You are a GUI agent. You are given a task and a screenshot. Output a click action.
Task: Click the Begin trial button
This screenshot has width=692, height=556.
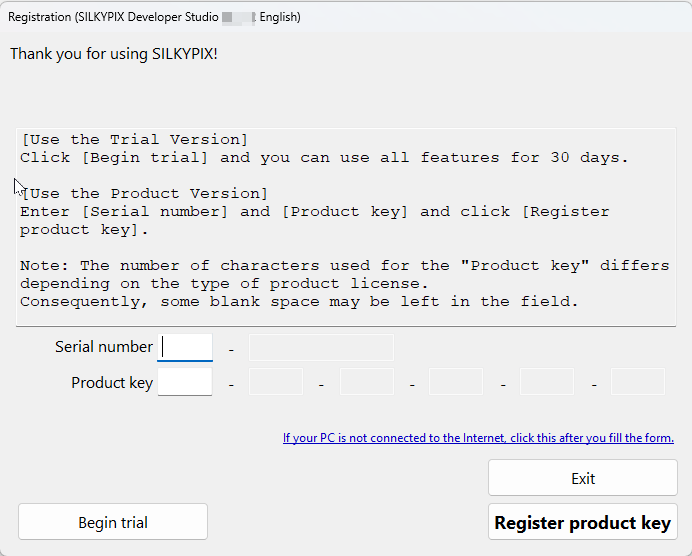[113, 522]
